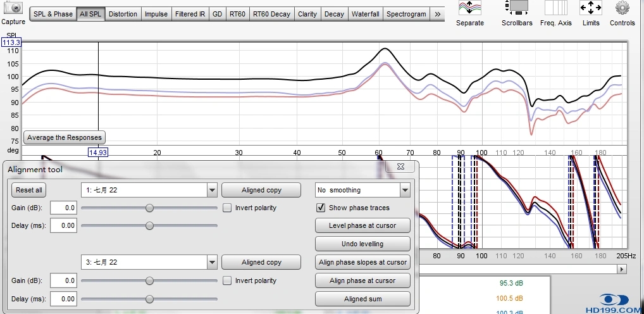The height and width of the screenshot is (314, 644).
Task: Click the Aligned sum button
Action: coord(362,299)
